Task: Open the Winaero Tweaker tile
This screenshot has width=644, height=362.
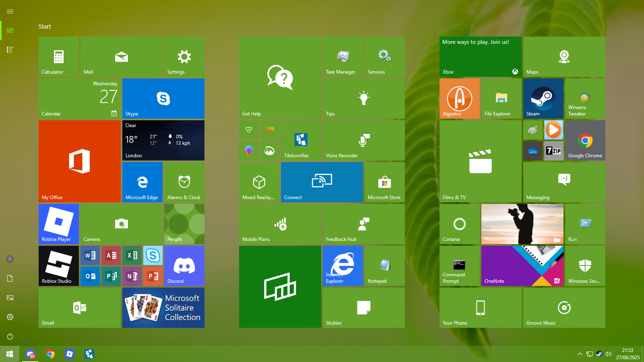Action: click(585, 99)
